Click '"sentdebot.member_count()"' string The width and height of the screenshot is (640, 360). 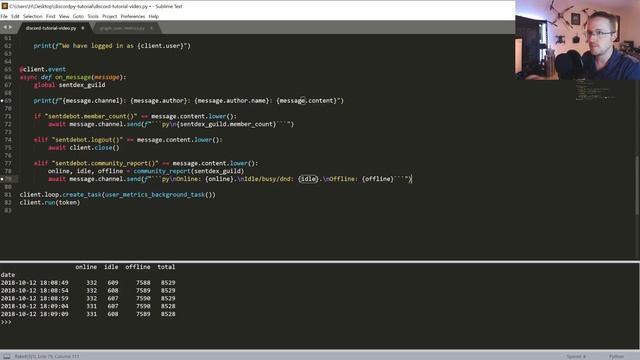[x=91, y=116]
